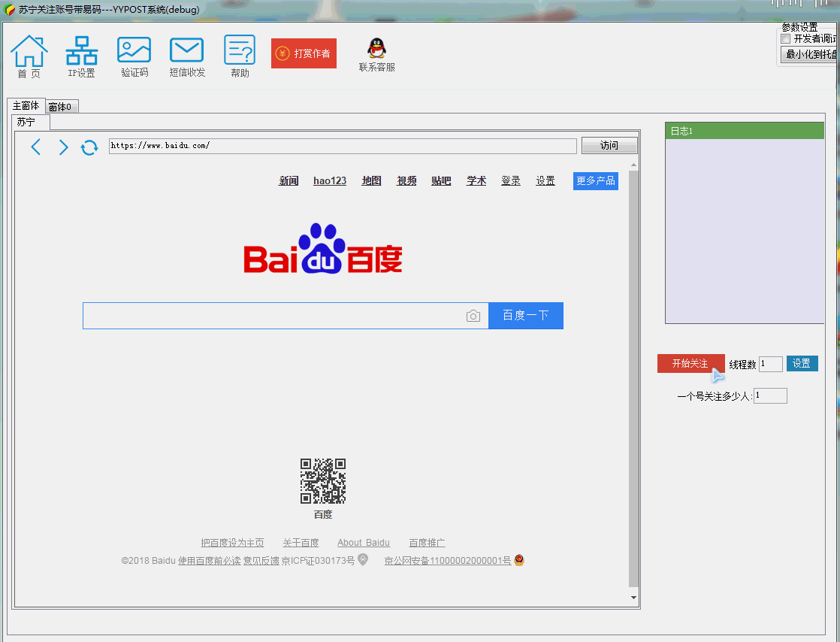Reload page with refresh icon
Viewport: 840px width, 642px height.
click(89, 147)
